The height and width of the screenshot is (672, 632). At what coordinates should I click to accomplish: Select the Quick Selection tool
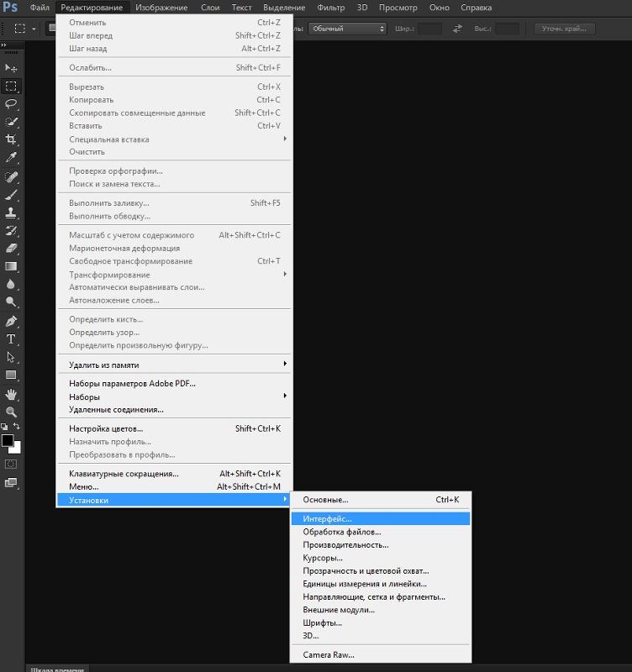[11, 122]
